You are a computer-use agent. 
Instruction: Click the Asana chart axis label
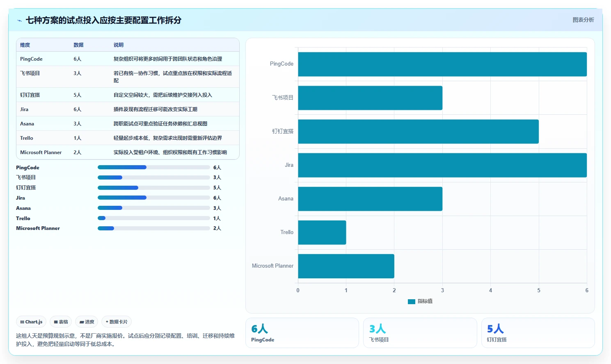286,199
